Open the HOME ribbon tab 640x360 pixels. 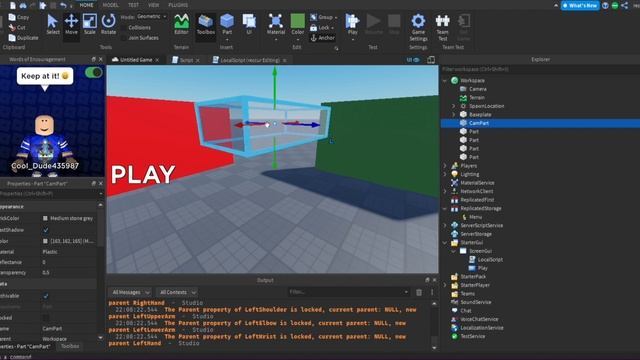click(86, 5)
